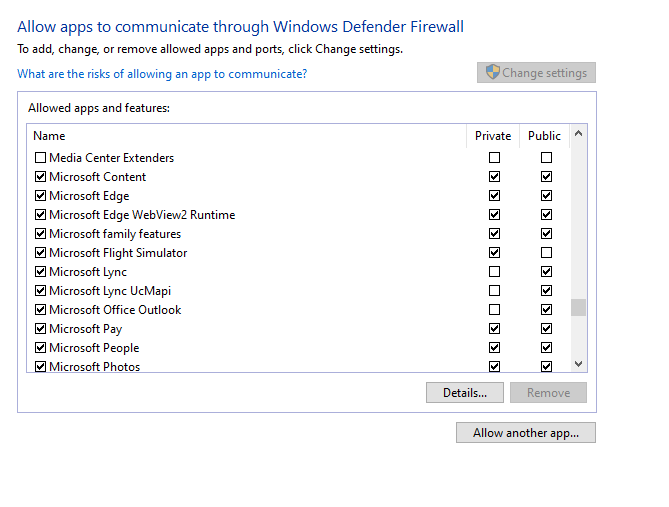Select the Microsoft Edge WebView2 Runtime row

click(x=299, y=215)
